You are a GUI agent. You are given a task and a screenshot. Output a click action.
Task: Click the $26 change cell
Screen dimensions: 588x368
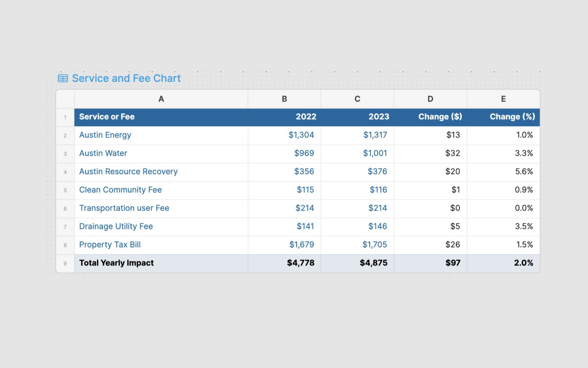point(430,245)
